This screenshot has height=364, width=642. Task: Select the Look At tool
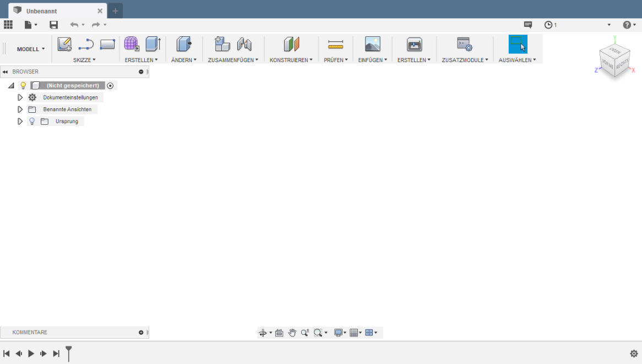[279, 333]
